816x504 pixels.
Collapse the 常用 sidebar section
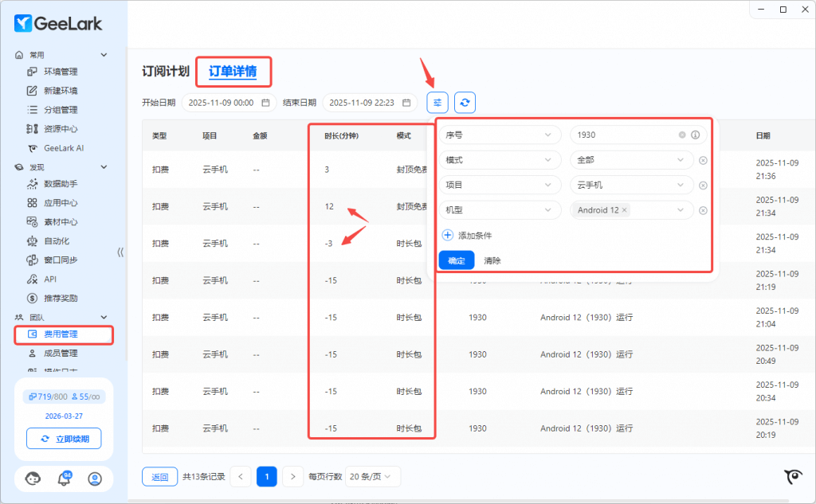(104, 55)
